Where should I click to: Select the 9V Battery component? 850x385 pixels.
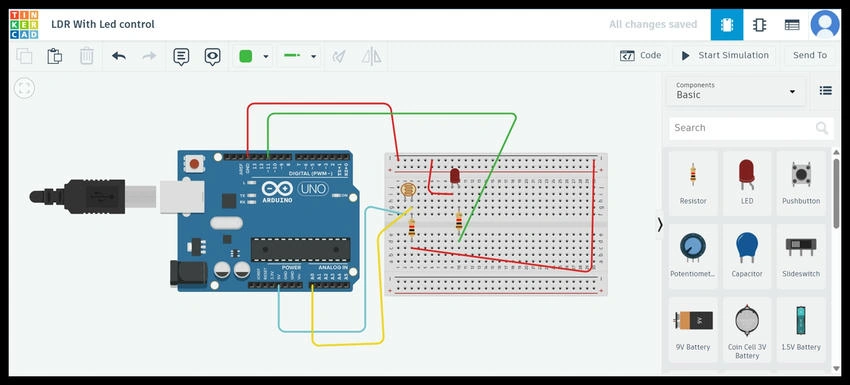coord(693,330)
